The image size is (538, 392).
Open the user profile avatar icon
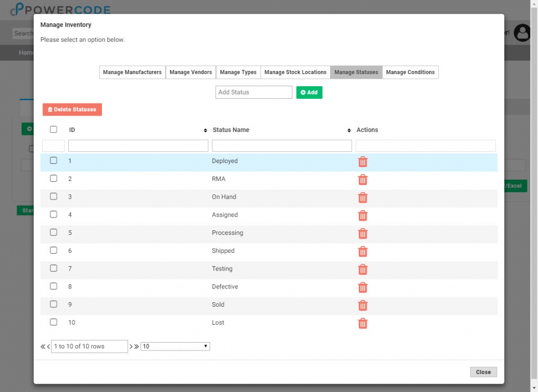point(522,33)
